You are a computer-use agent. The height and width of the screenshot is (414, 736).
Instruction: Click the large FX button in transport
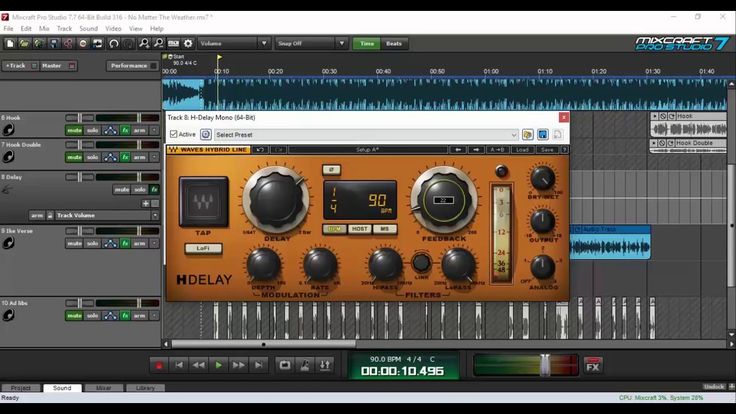click(x=593, y=365)
